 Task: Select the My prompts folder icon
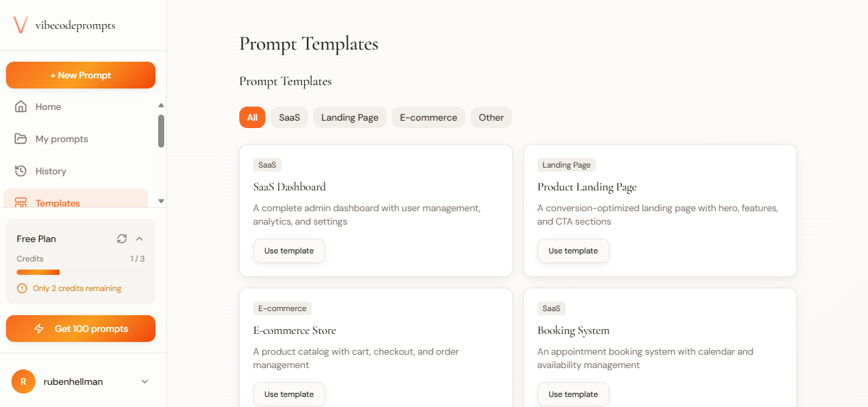click(x=21, y=139)
